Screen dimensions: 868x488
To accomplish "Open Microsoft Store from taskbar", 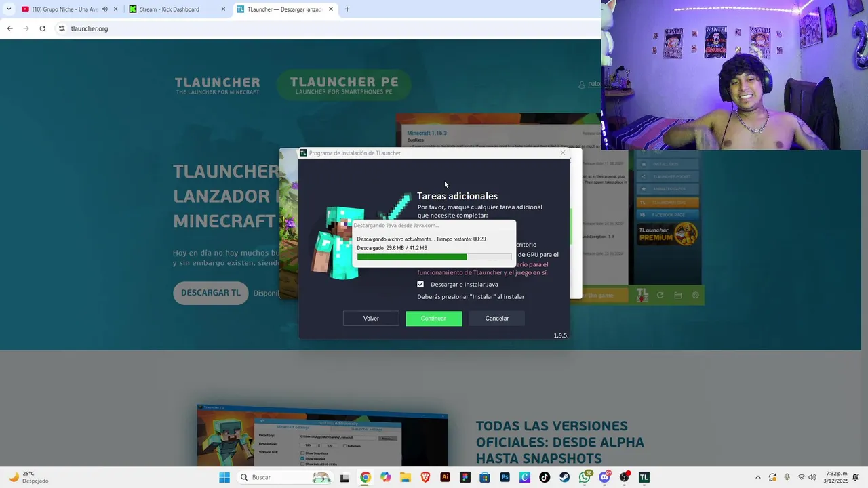I will (x=485, y=477).
